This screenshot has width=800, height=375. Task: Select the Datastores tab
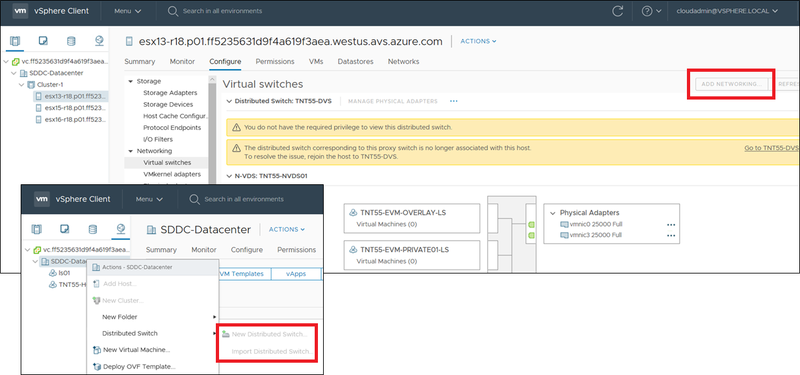(356, 61)
